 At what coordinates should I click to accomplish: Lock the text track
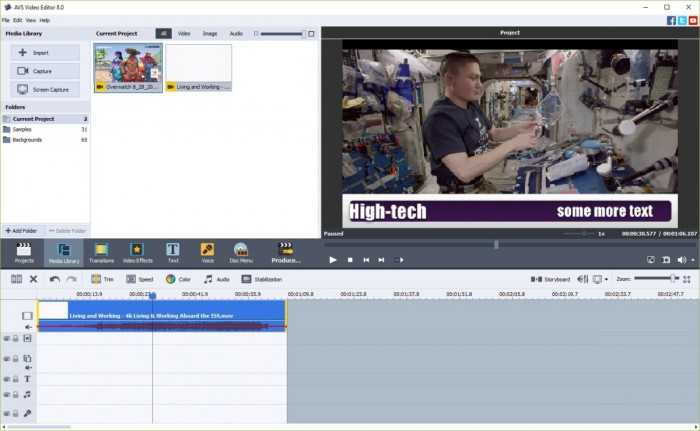click(x=15, y=379)
